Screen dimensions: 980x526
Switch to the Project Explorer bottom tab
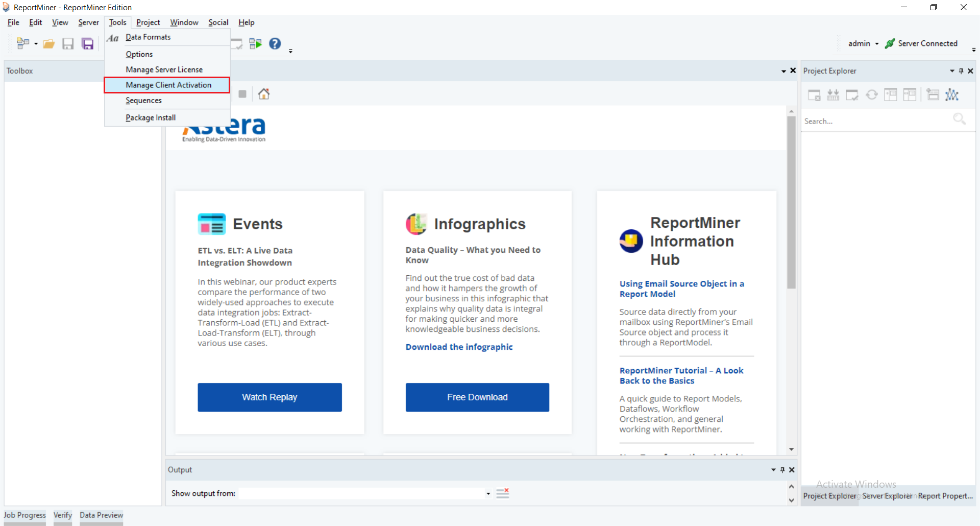[x=829, y=496]
